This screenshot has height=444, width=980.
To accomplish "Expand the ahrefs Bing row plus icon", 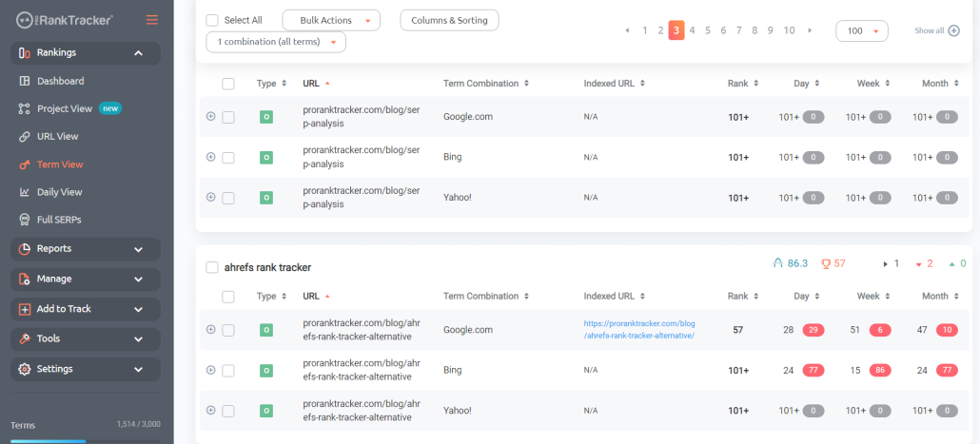I will tap(210, 370).
